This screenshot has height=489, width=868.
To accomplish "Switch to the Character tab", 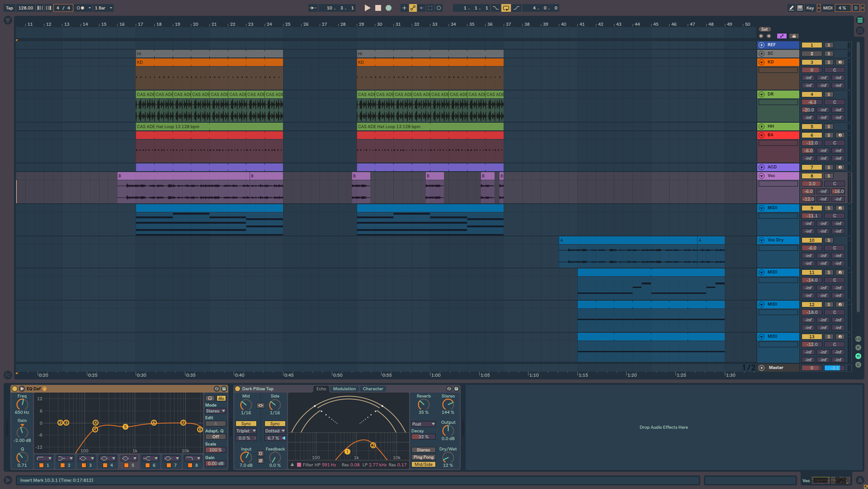I will pos(373,389).
